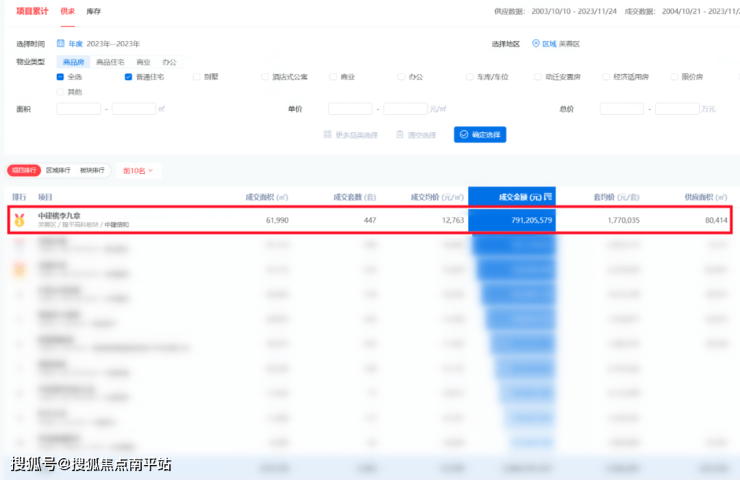Viewport: 740px width, 480px height.
Task: Open the 项目累计 tab
Action: [32, 11]
